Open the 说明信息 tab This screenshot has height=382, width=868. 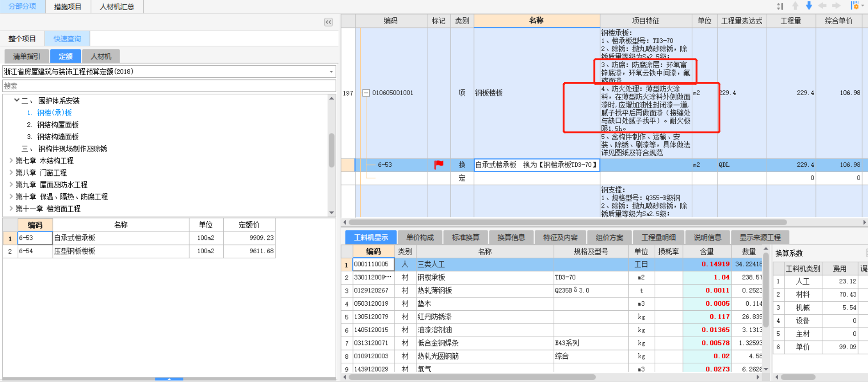(x=707, y=238)
